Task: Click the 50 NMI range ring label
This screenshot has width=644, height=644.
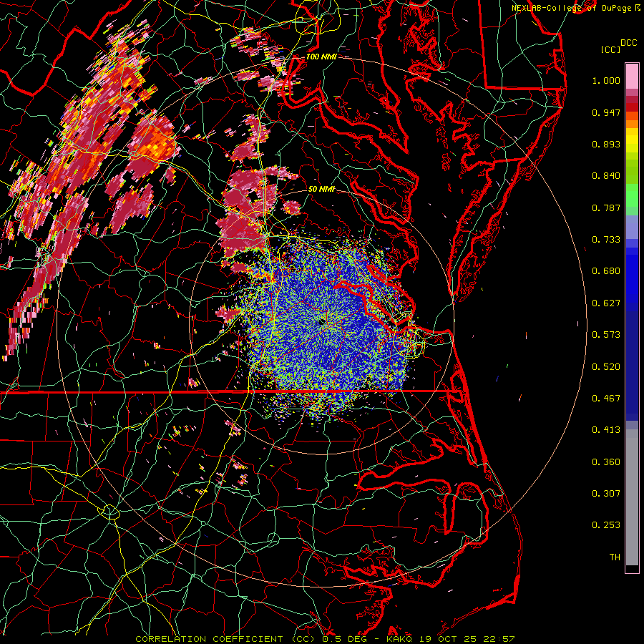Action: [321, 190]
